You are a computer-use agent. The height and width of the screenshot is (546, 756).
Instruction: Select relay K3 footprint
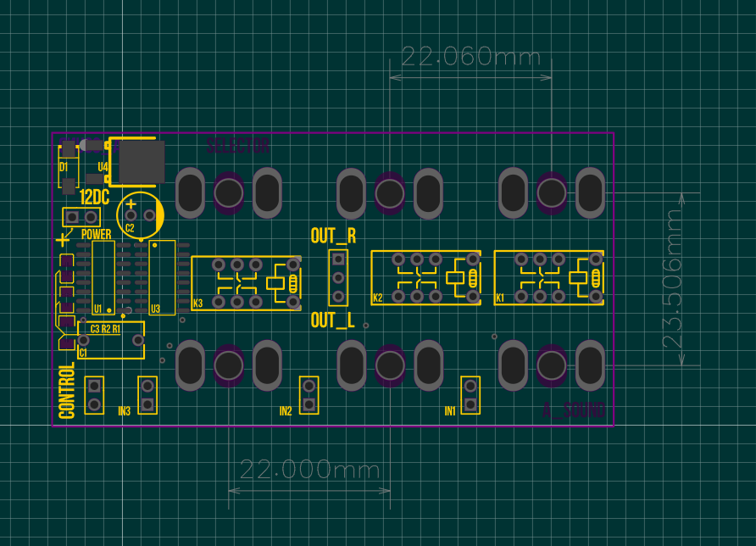[246, 282]
